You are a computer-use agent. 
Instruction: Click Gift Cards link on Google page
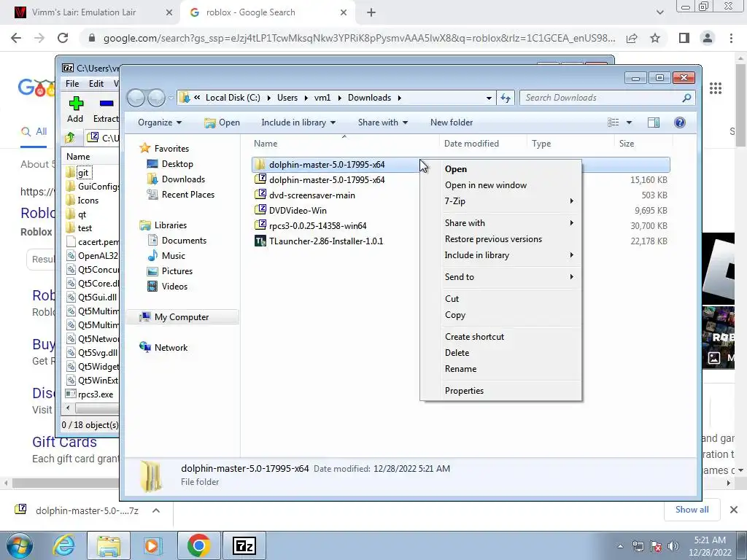pyautogui.click(x=64, y=442)
